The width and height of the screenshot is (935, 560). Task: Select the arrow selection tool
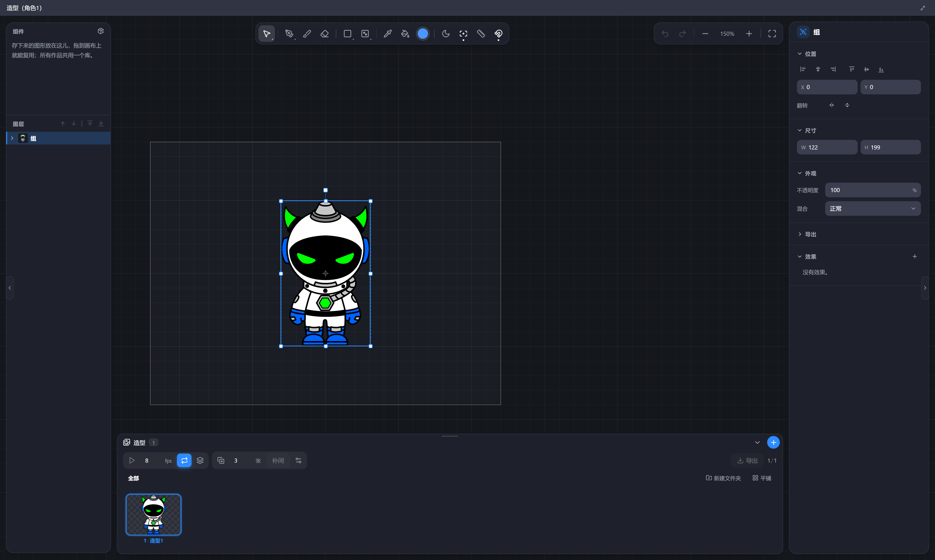tap(267, 34)
